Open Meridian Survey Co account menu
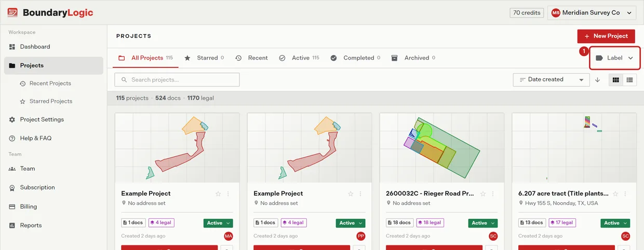This screenshot has height=250, width=644. tap(592, 13)
